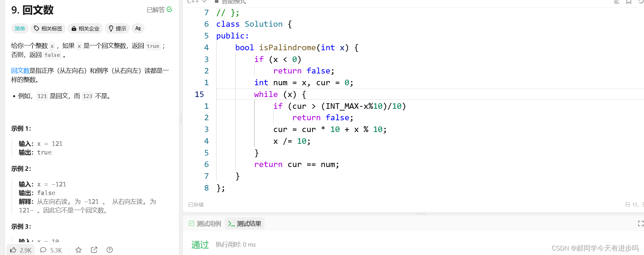Screen dimensions: 644x255
Task: Click the inline code word false
Action: [x=52, y=55]
